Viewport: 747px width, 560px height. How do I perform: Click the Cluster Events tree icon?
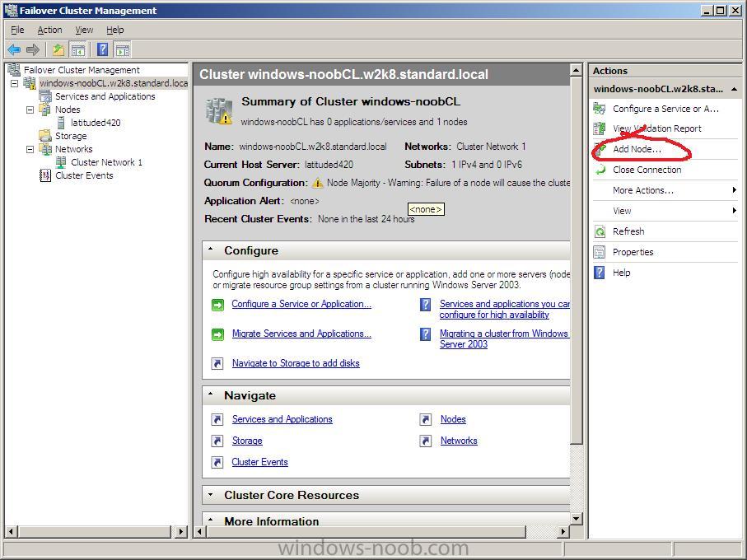point(45,175)
